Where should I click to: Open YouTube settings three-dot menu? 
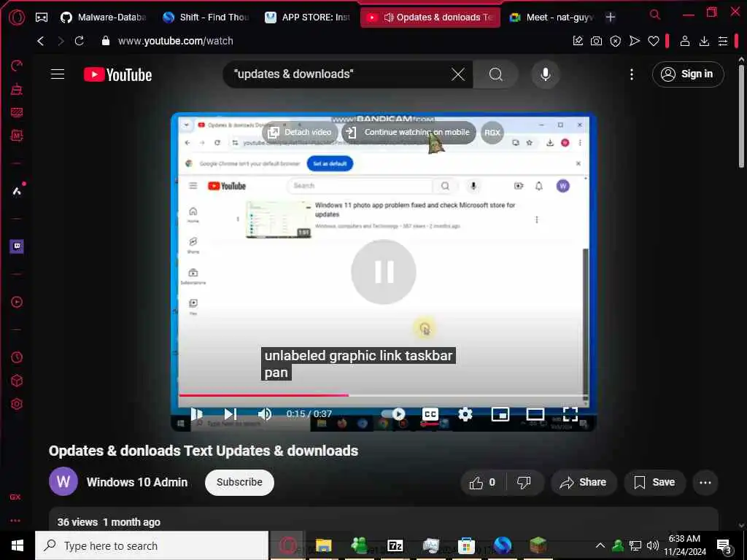(x=632, y=74)
